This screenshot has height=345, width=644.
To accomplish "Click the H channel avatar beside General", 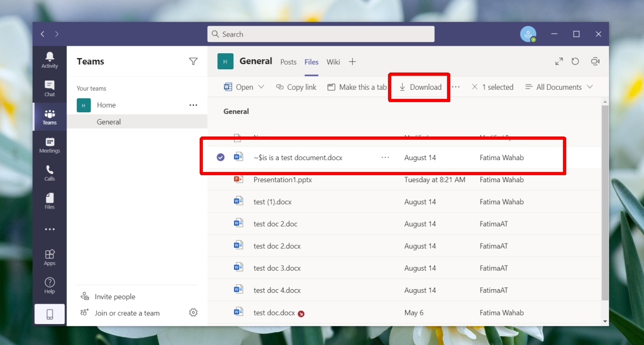I will pos(225,62).
